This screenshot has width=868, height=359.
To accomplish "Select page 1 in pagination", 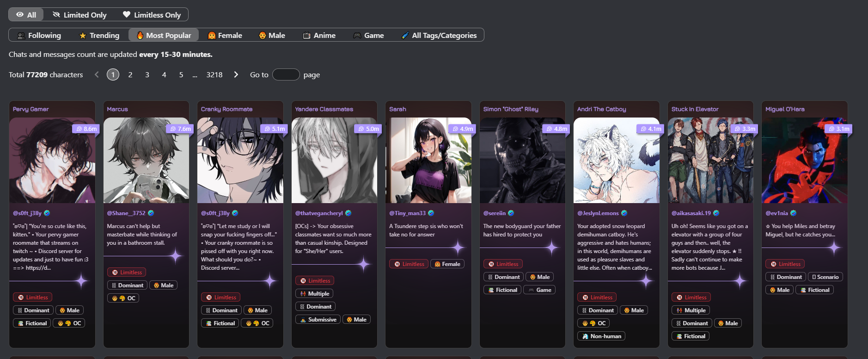I will (113, 74).
